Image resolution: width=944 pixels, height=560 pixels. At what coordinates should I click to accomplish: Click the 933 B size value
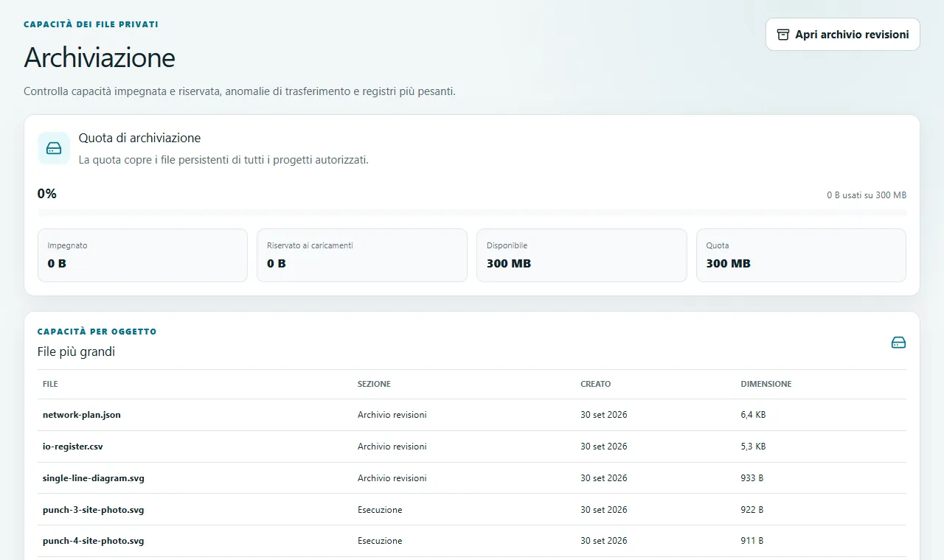[752, 478]
